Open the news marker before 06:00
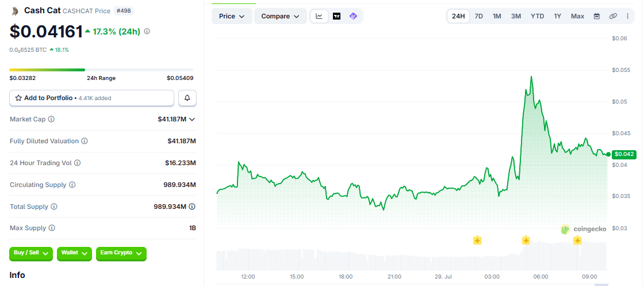 click(526, 241)
